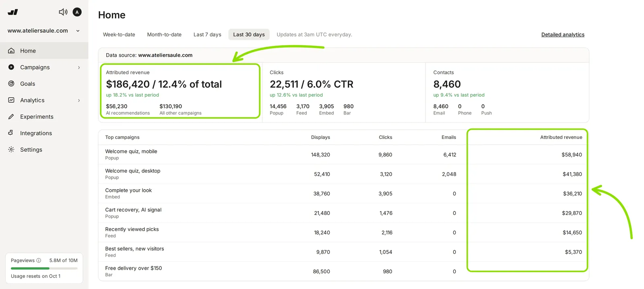Select the Week-to-date range
The image size is (644, 289).
pos(119,35)
